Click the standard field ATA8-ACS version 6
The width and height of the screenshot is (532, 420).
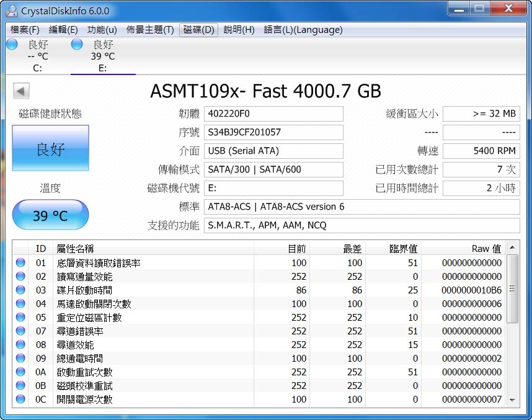(361, 207)
